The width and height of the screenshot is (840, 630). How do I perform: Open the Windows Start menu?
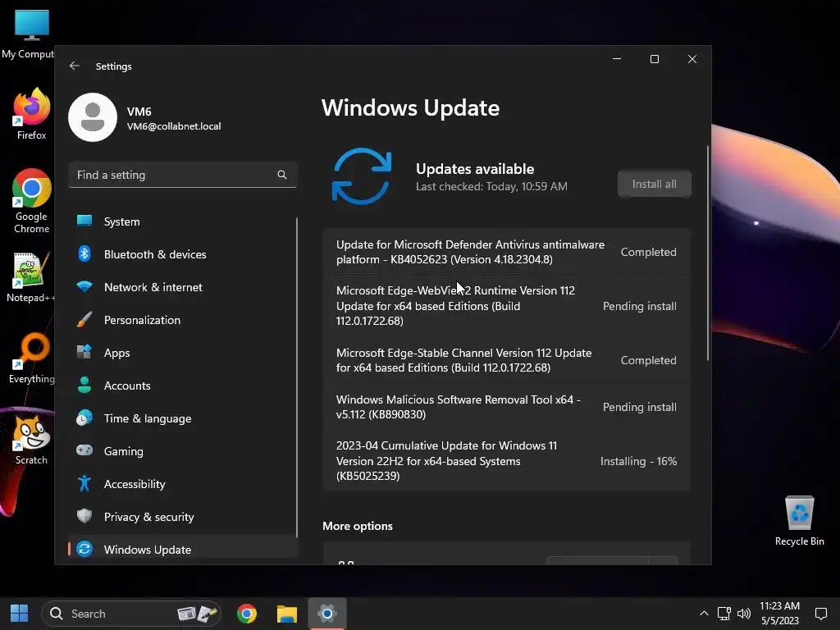[20, 614]
